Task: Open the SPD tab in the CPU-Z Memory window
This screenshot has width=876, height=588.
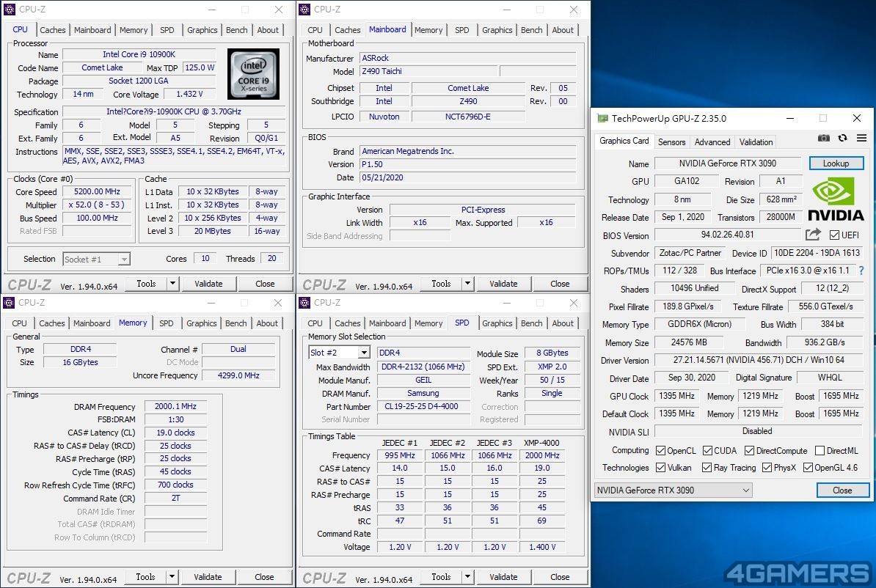Action: [166, 323]
